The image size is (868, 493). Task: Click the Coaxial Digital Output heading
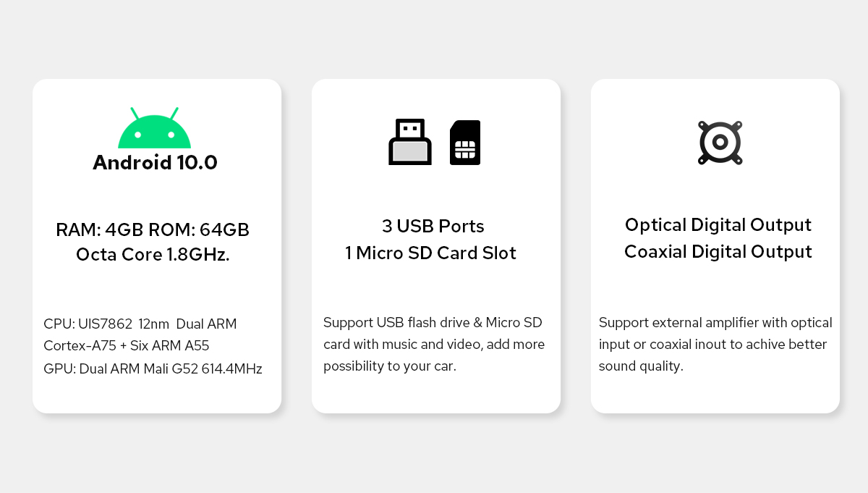718,251
